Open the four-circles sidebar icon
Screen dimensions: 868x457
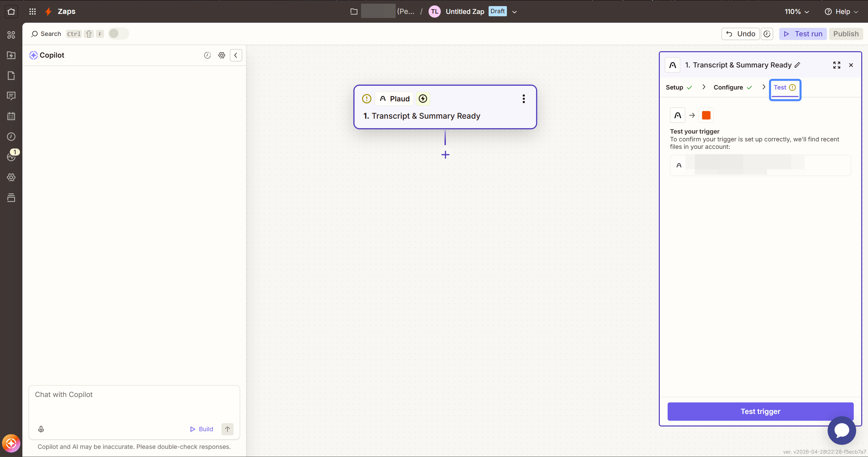[11, 35]
